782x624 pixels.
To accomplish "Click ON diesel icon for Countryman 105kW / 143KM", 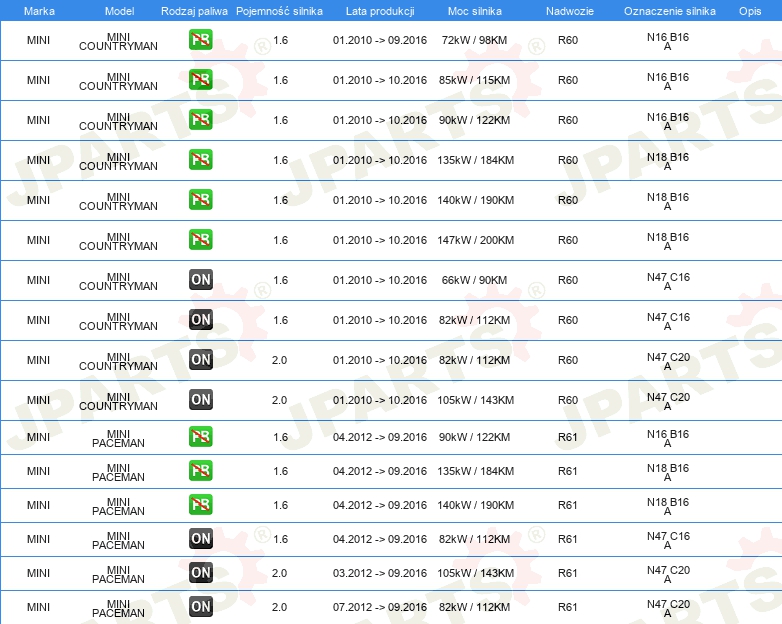I will (x=200, y=400).
